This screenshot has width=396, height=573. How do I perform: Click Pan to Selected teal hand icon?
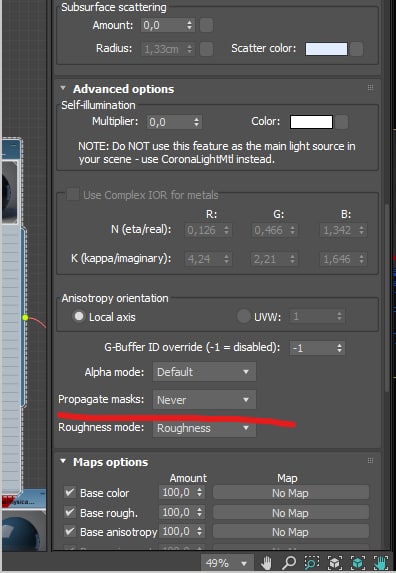tap(380, 562)
